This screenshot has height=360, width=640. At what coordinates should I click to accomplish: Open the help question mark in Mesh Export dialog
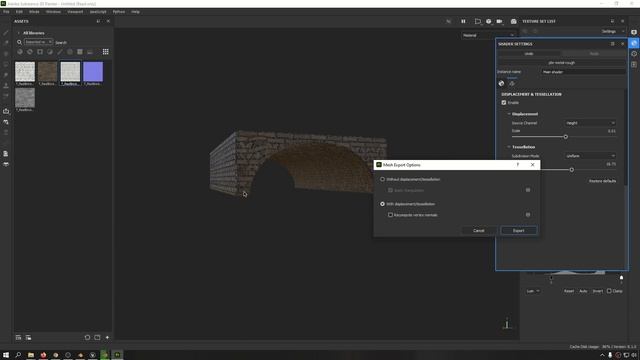[x=518, y=165]
